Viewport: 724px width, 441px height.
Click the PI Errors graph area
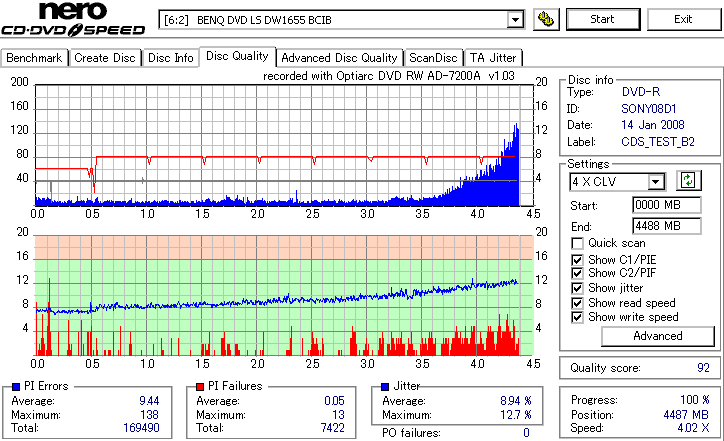click(x=284, y=145)
